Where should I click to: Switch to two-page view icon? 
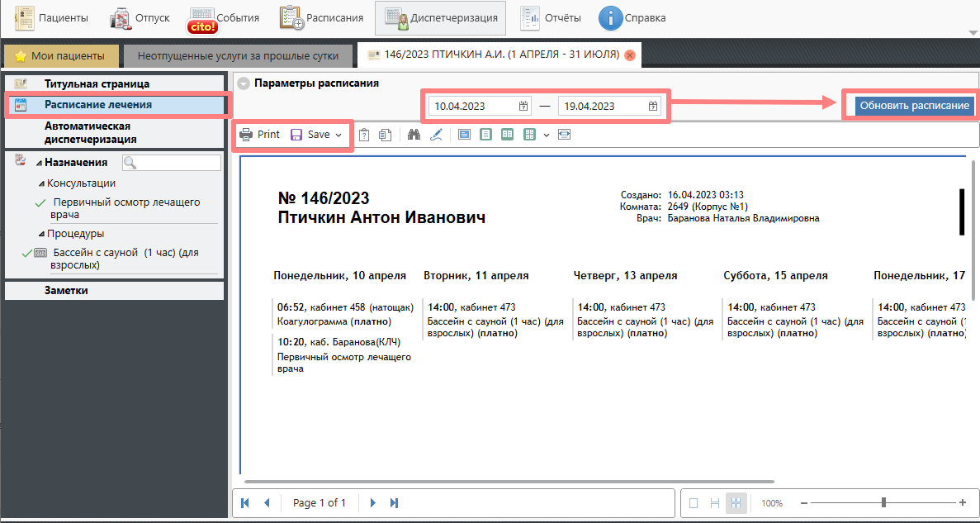point(508,135)
